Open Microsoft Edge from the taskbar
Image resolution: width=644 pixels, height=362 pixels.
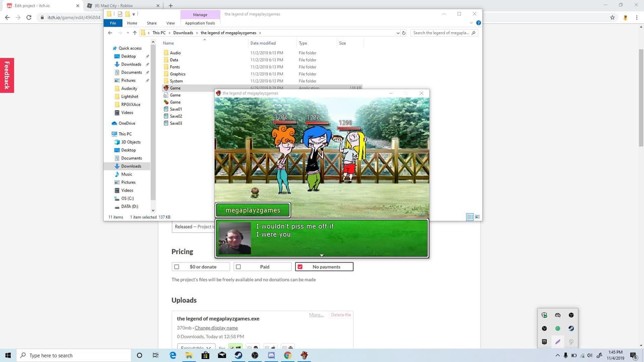pos(173,355)
